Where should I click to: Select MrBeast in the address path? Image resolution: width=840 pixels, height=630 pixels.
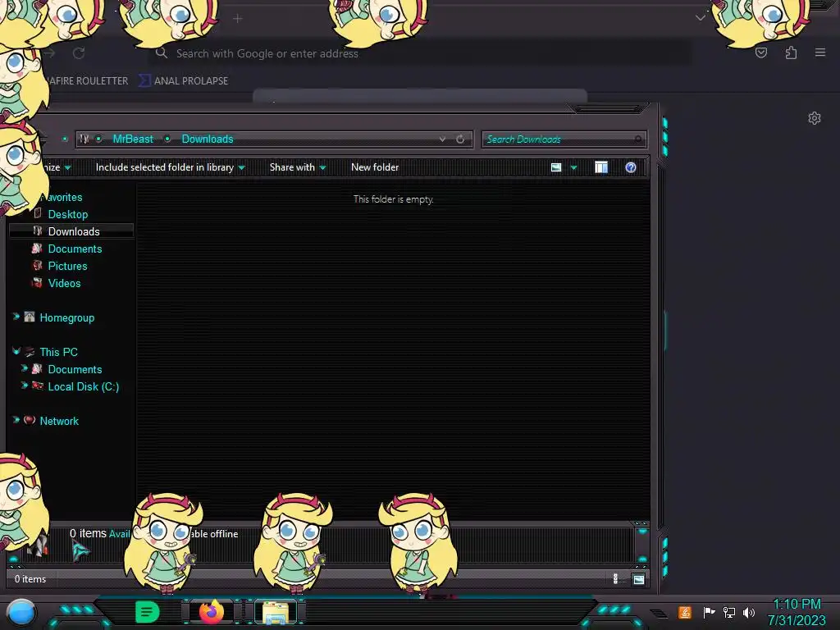point(133,139)
